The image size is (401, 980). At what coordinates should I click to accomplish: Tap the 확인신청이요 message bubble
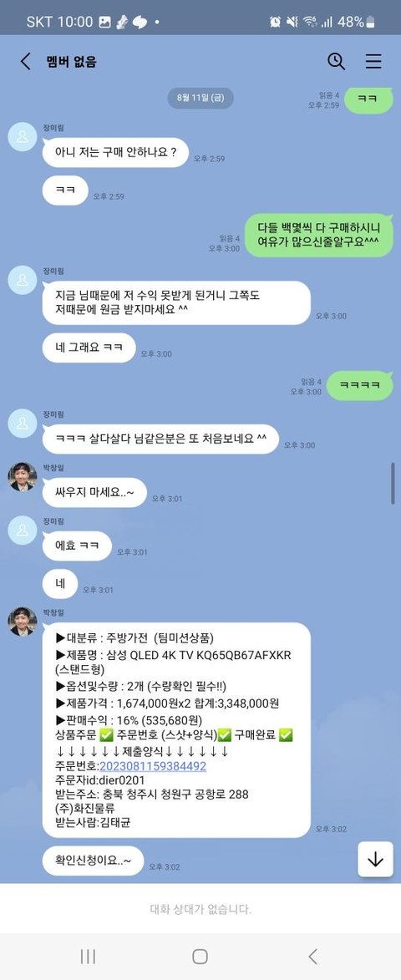pos(93,861)
